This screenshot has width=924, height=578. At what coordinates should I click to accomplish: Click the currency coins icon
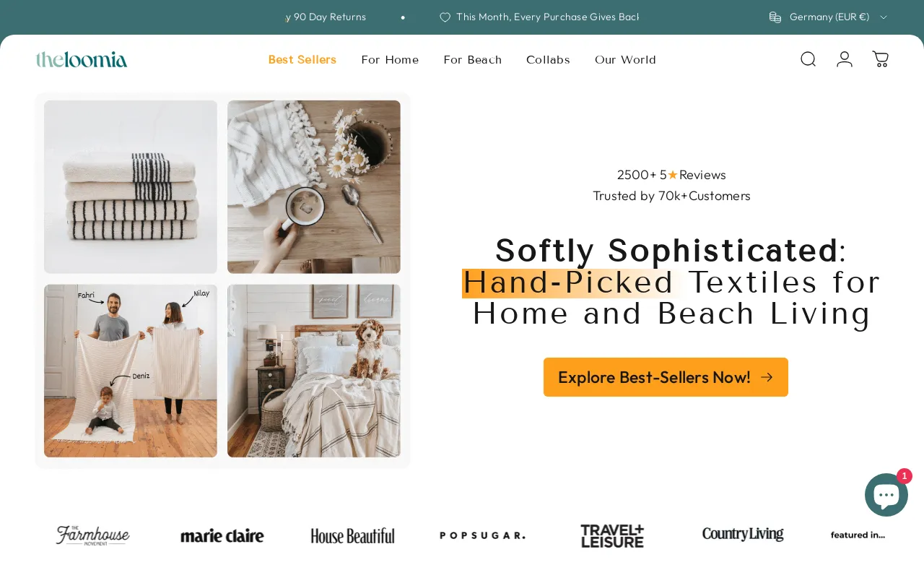pyautogui.click(x=775, y=17)
